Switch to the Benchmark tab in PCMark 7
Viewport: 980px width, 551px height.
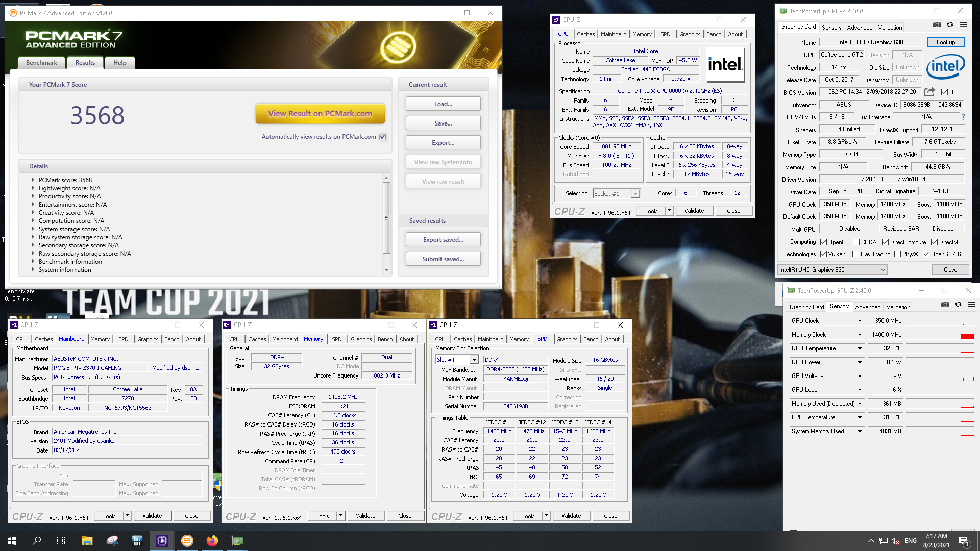[x=41, y=63]
